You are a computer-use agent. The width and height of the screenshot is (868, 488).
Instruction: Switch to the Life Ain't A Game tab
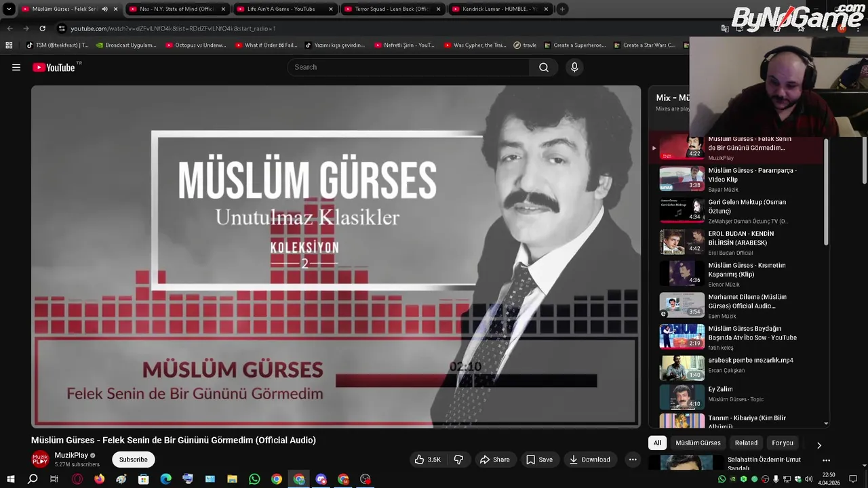[283, 9]
